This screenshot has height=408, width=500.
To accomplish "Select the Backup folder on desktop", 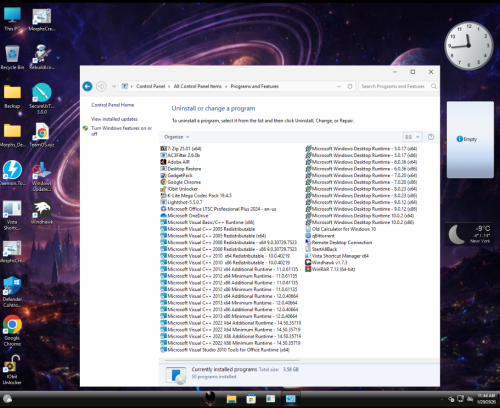I will click(x=12, y=96).
